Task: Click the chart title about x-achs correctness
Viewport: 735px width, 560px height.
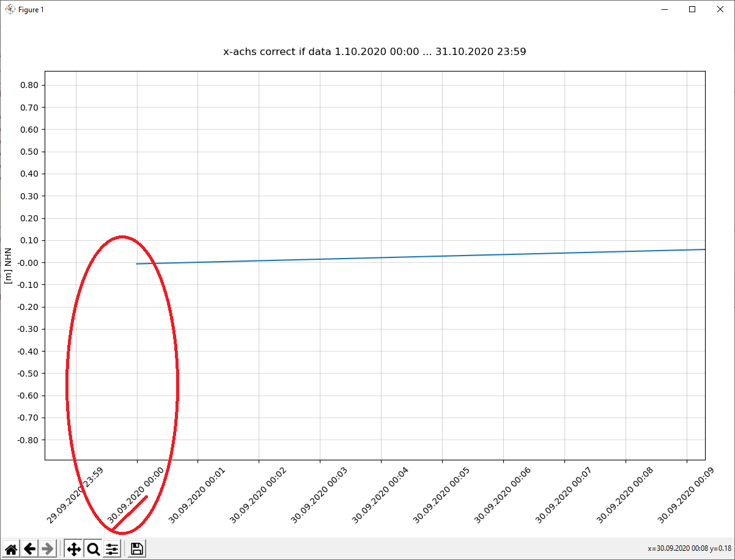Action: click(x=375, y=51)
